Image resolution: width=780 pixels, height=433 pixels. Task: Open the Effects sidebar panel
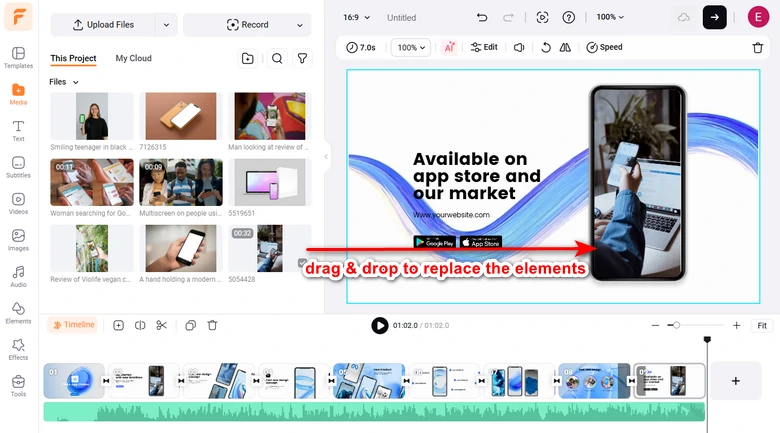tap(18, 349)
